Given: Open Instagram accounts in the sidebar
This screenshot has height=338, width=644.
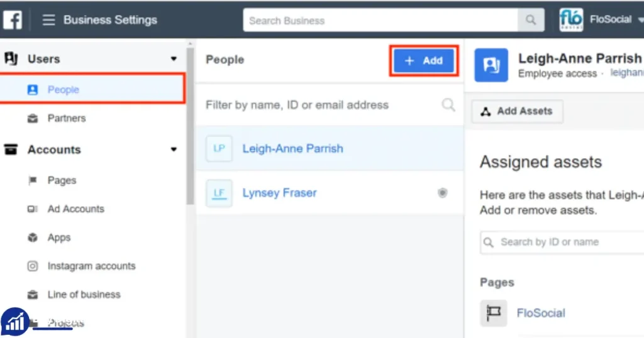Looking at the screenshot, I should coord(92,266).
